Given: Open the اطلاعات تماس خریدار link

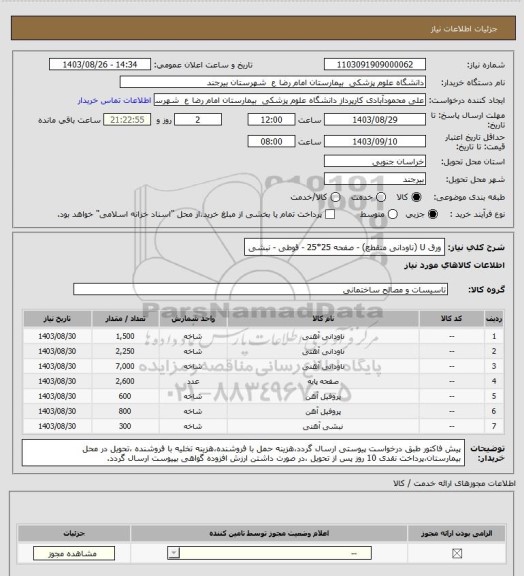Looking at the screenshot, I should coord(114,101).
